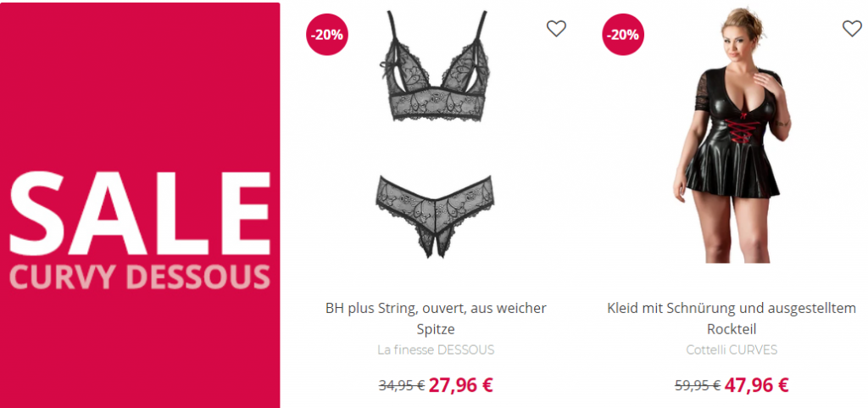The image size is (868, 408).
Task: Click the 47,96 € sale price
Action: point(756,385)
